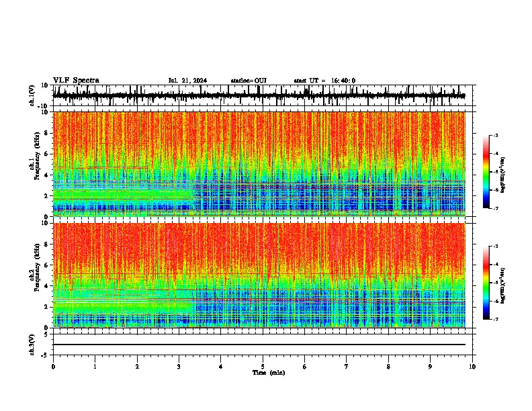The width and height of the screenshot is (532, 411).
Task: Click the "ch.1(V)" axis label
Action: click(32, 95)
